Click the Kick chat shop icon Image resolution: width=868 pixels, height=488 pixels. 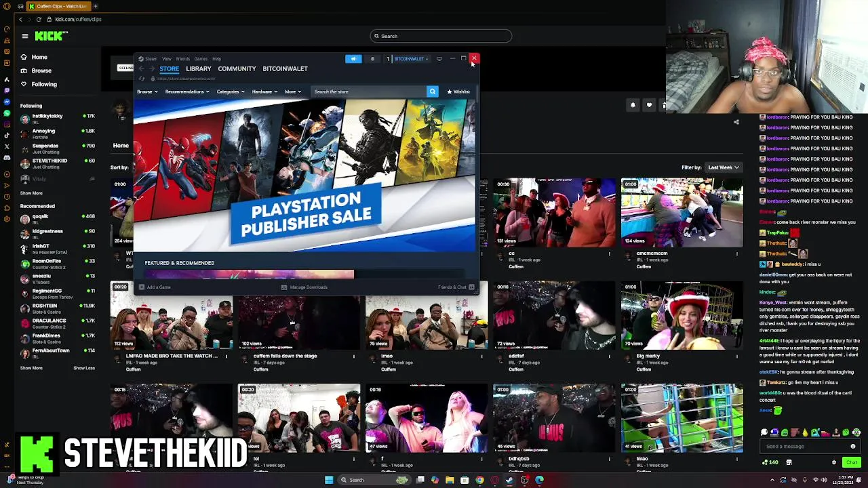click(789, 462)
